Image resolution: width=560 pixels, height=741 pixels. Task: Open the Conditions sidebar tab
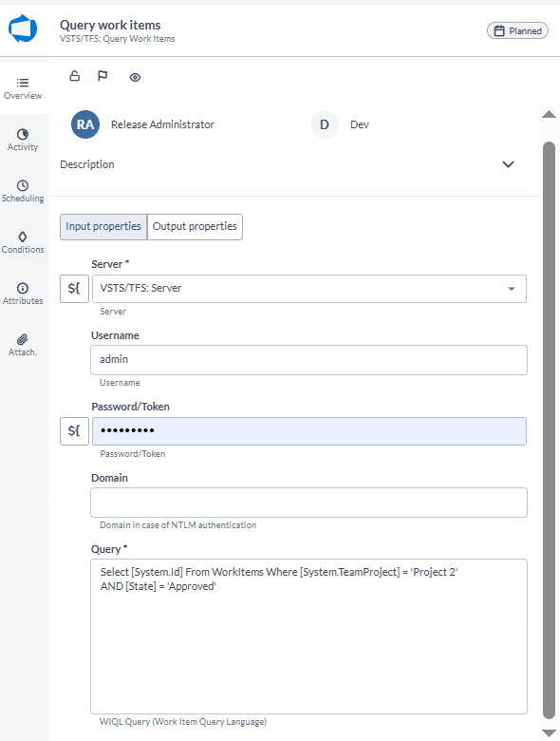coord(23,242)
